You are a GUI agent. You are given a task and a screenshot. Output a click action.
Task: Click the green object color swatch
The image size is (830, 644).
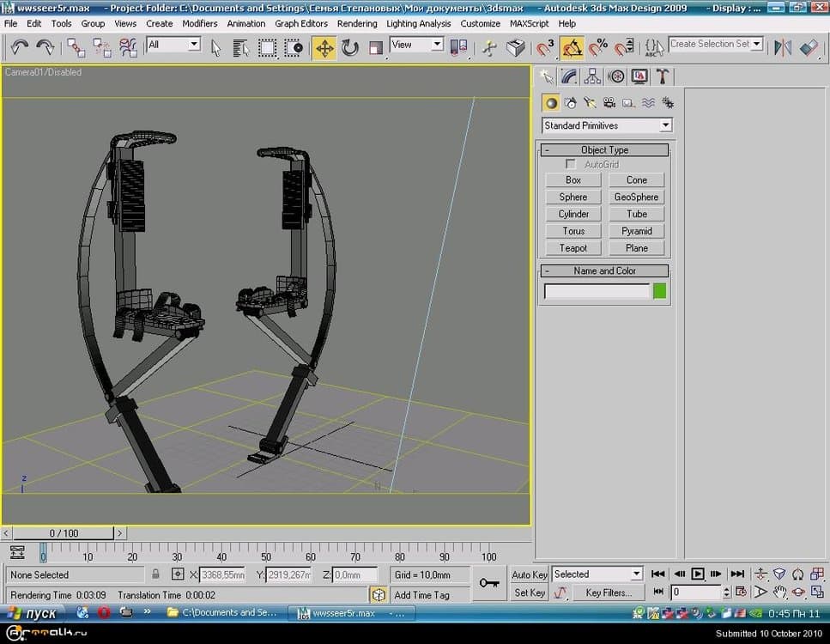coord(659,292)
